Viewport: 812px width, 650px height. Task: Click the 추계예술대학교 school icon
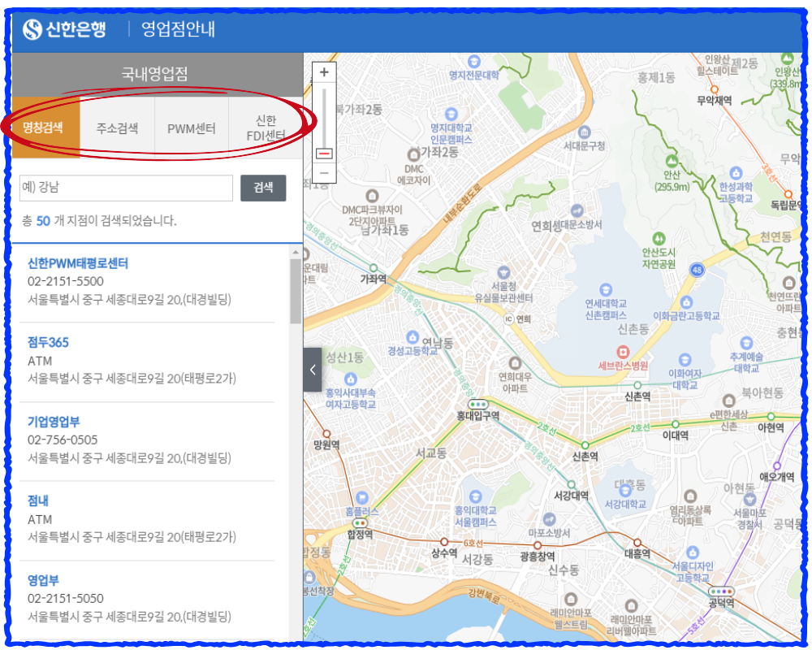(x=746, y=343)
